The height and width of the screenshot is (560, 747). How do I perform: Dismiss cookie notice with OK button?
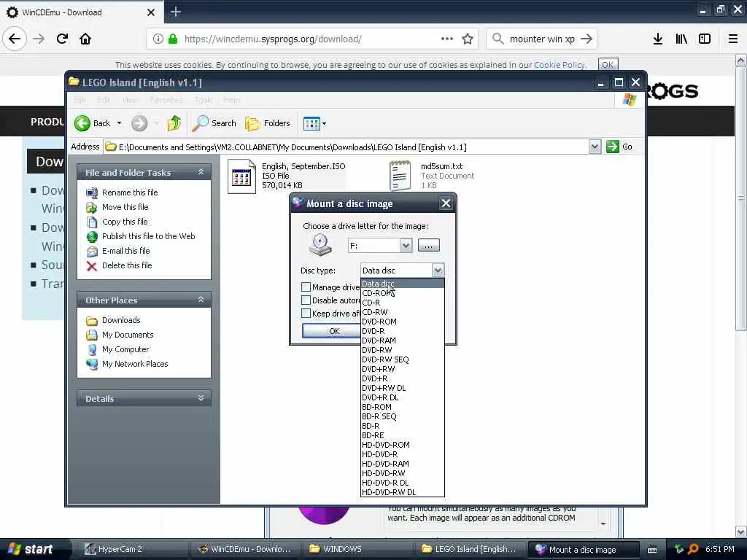pos(608,65)
